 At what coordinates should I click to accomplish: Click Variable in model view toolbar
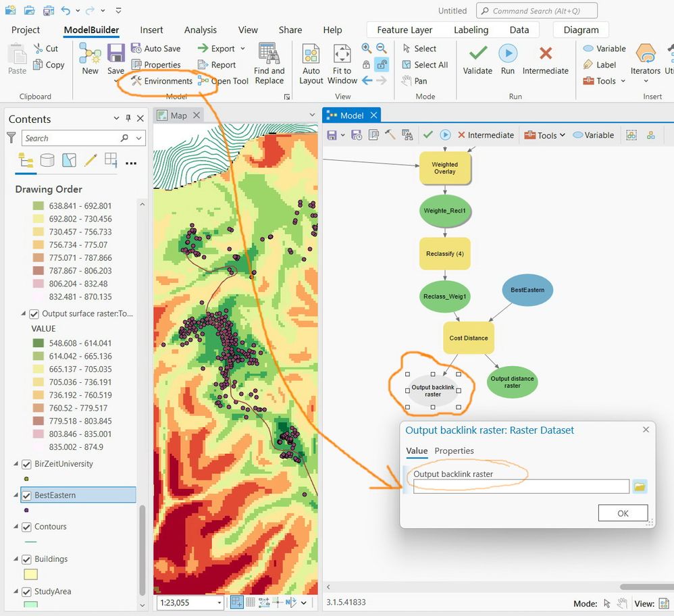pyautogui.click(x=594, y=135)
